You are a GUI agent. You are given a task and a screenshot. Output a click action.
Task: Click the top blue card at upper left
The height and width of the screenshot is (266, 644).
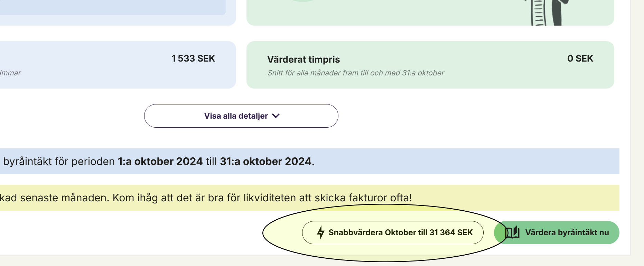click(x=118, y=12)
